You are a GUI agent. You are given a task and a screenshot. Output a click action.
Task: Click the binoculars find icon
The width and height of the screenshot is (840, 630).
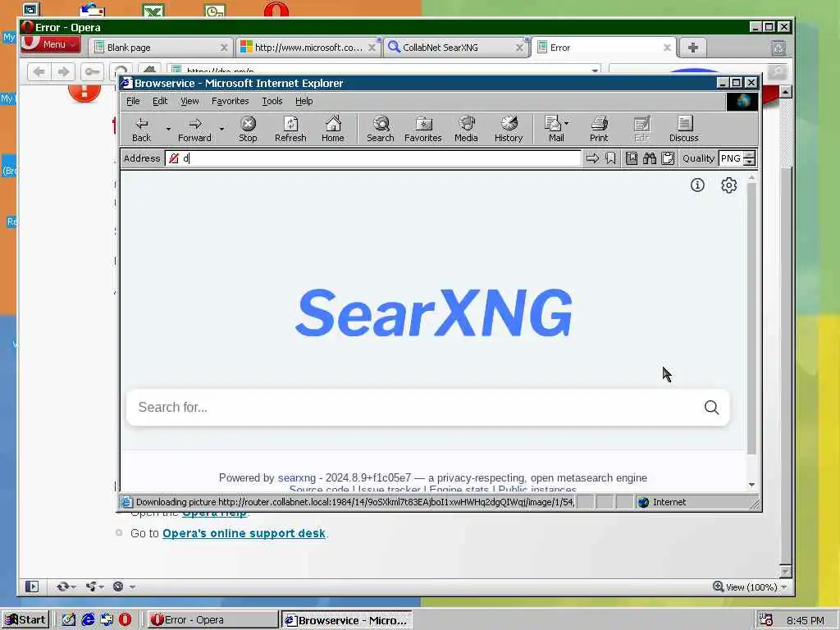[650, 158]
